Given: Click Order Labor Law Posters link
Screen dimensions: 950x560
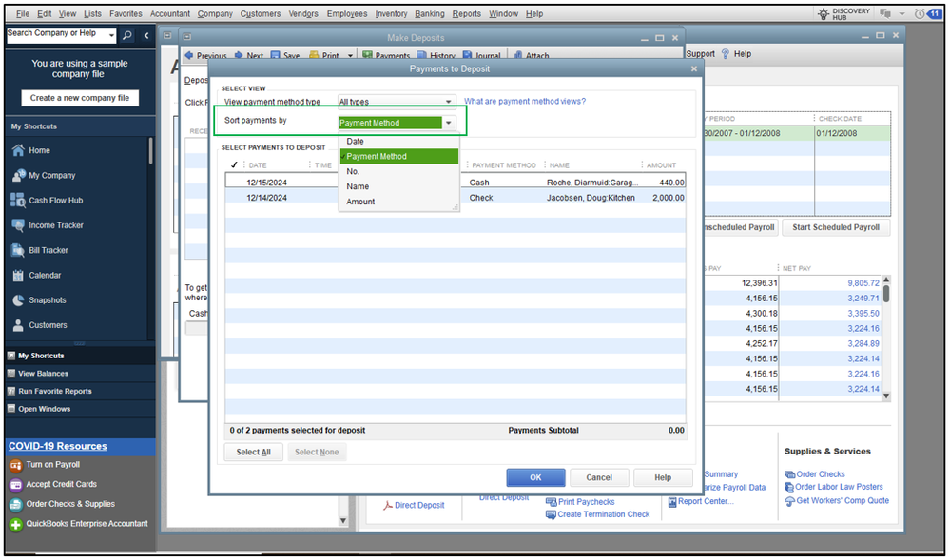Looking at the screenshot, I should pyautogui.click(x=839, y=487).
